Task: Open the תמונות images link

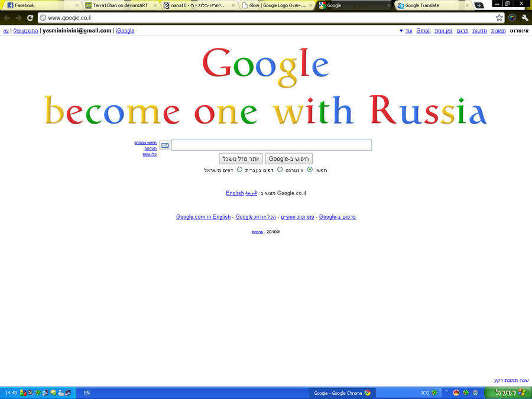Action: [498, 31]
